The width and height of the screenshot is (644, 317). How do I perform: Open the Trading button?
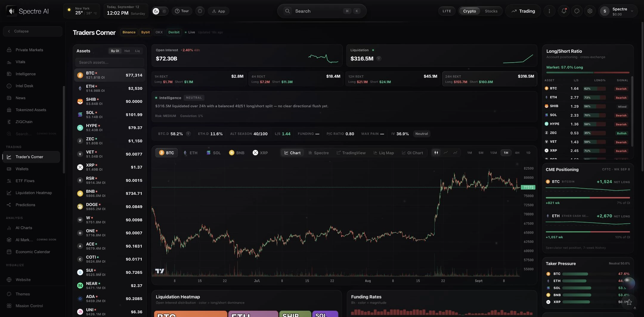tap(523, 11)
